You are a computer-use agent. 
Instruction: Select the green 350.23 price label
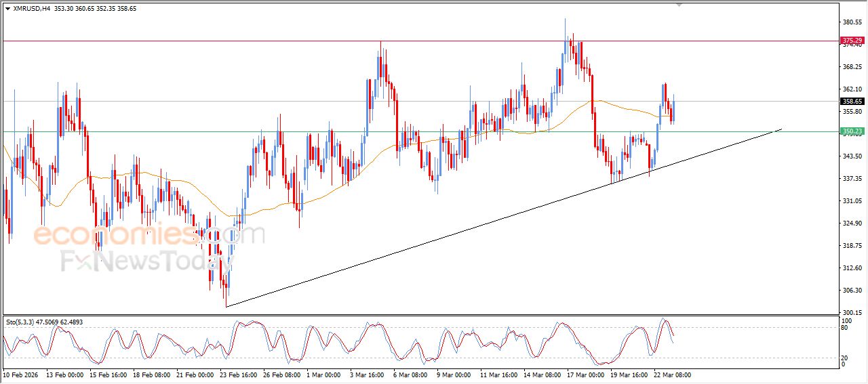tap(852, 131)
